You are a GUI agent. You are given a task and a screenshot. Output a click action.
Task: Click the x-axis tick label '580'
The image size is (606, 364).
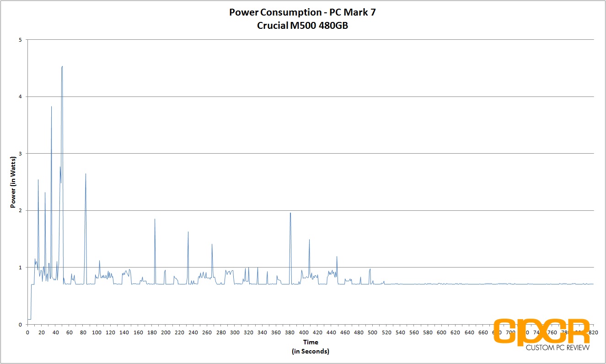coord(428,332)
